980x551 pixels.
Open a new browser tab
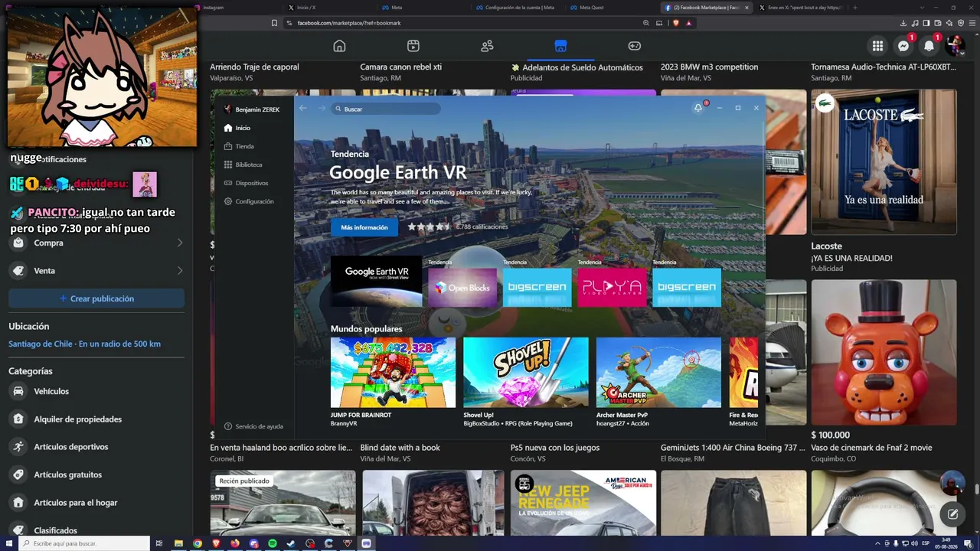[854, 8]
